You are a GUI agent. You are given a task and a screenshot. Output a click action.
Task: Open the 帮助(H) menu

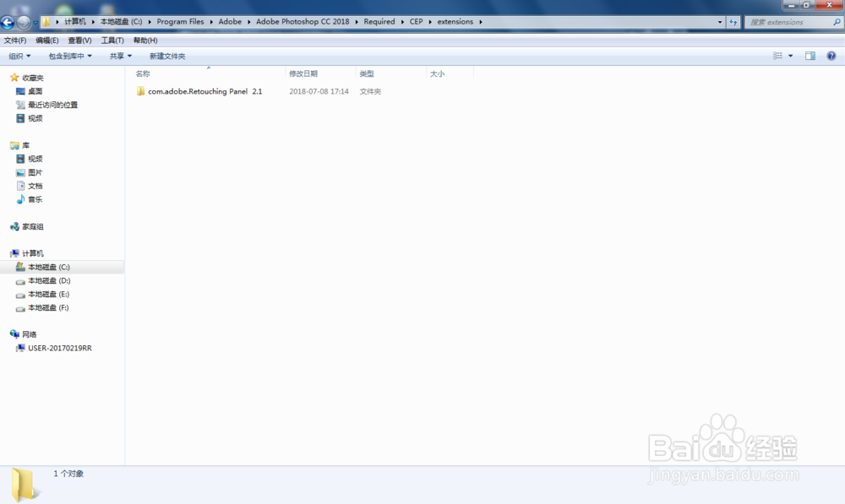click(x=145, y=41)
